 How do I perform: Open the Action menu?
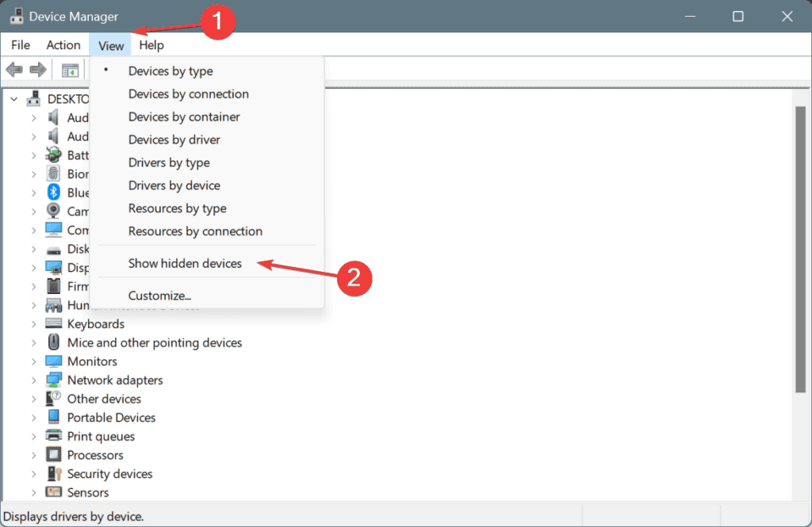click(x=63, y=45)
